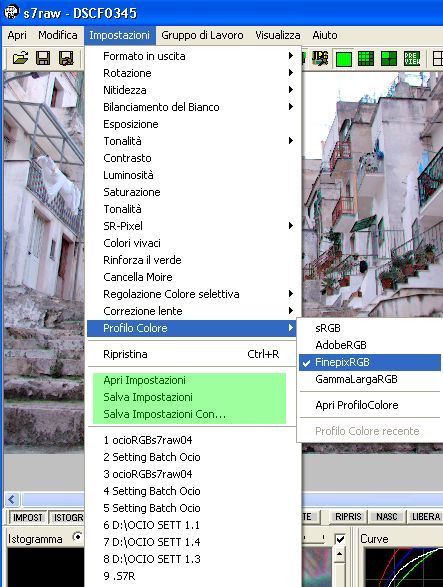Click Apri ProfiloColore entry

click(370, 405)
